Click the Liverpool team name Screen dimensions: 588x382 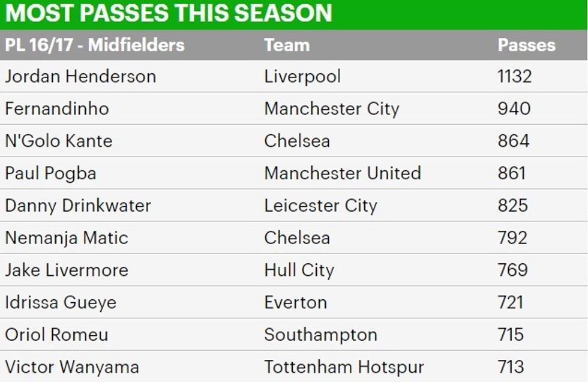pos(302,77)
